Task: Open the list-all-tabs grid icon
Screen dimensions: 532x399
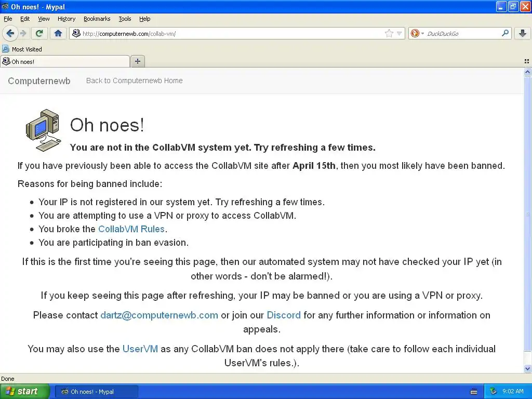Action: click(x=527, y=61)
